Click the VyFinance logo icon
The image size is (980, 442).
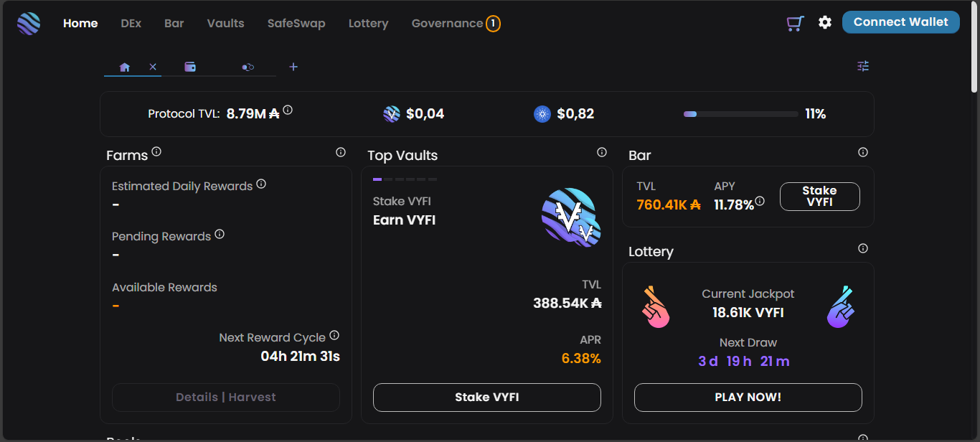[x=29, y=24]
